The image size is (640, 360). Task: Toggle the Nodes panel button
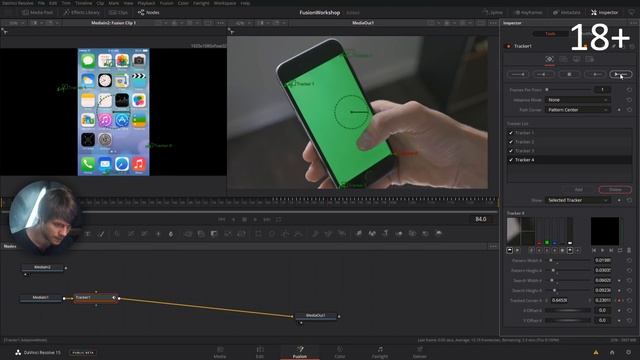coord(149,13)
